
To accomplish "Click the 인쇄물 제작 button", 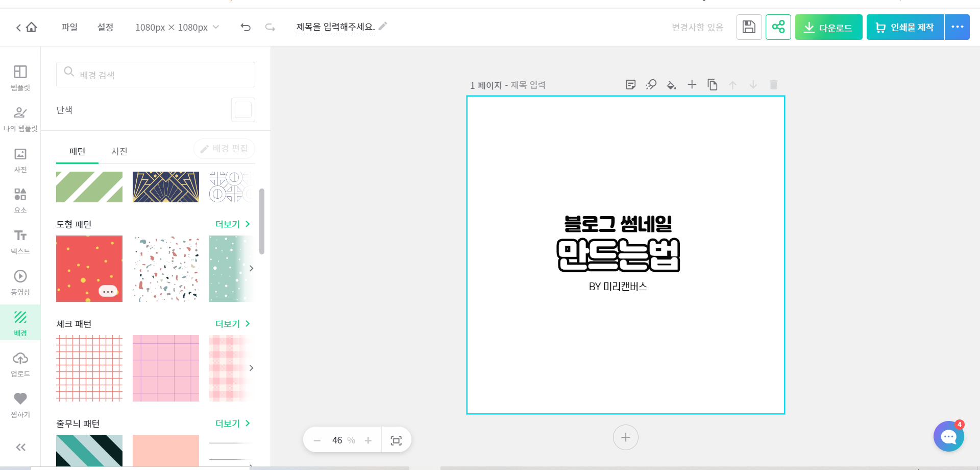I will [x=905, y=27].
